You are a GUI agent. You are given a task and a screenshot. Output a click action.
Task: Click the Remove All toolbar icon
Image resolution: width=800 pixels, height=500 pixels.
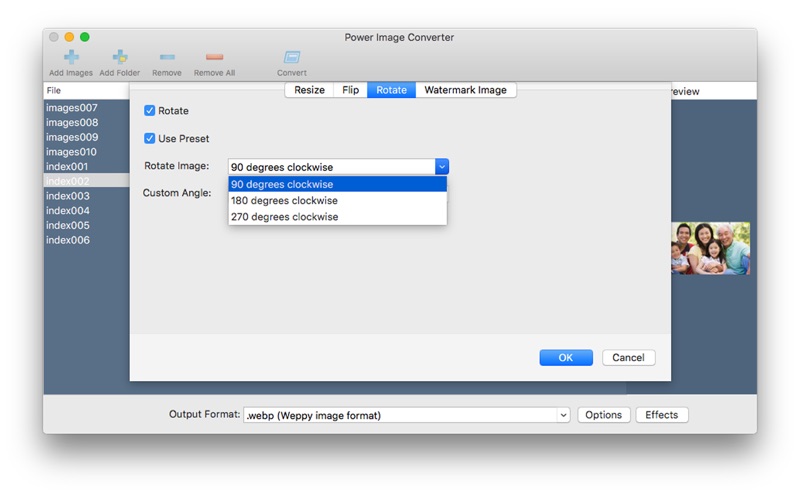(214, 57)
